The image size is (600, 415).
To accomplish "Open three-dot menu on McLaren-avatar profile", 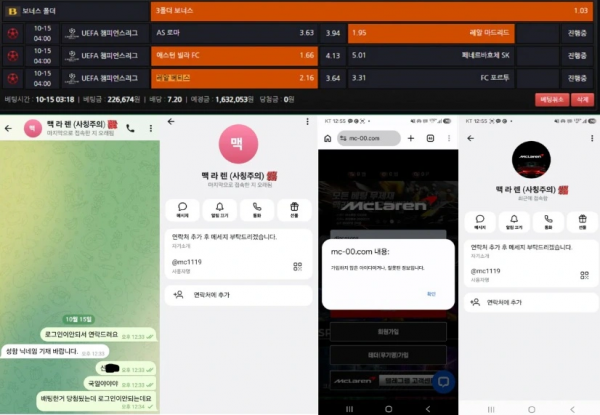I will (592, 138).
